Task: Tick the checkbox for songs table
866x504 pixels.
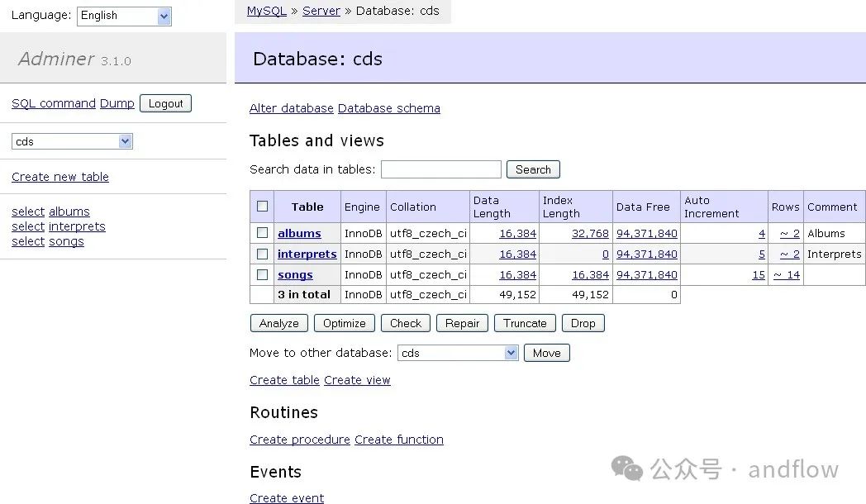Action: (x=262, y=274)
